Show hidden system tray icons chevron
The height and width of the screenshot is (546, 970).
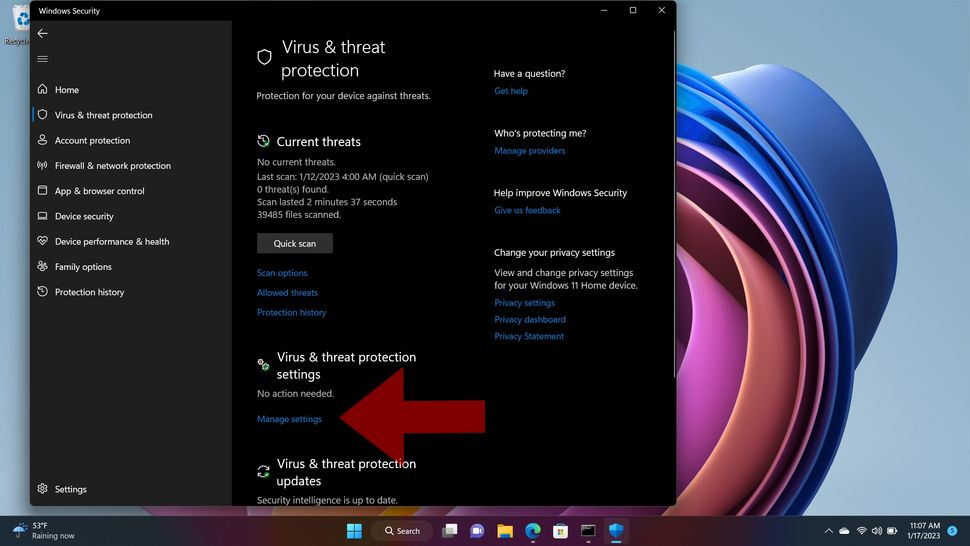(828, 531)
